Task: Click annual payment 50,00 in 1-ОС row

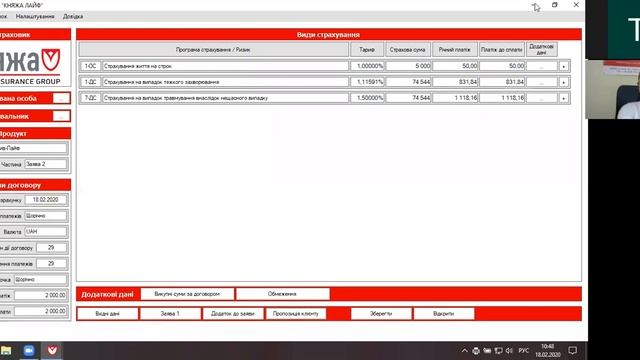Action: [455, 66]
